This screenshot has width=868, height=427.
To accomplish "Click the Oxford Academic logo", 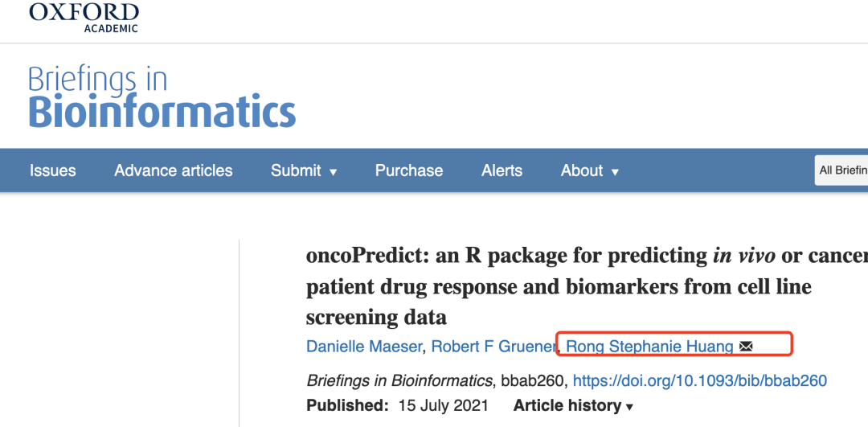I will [84, 17].
